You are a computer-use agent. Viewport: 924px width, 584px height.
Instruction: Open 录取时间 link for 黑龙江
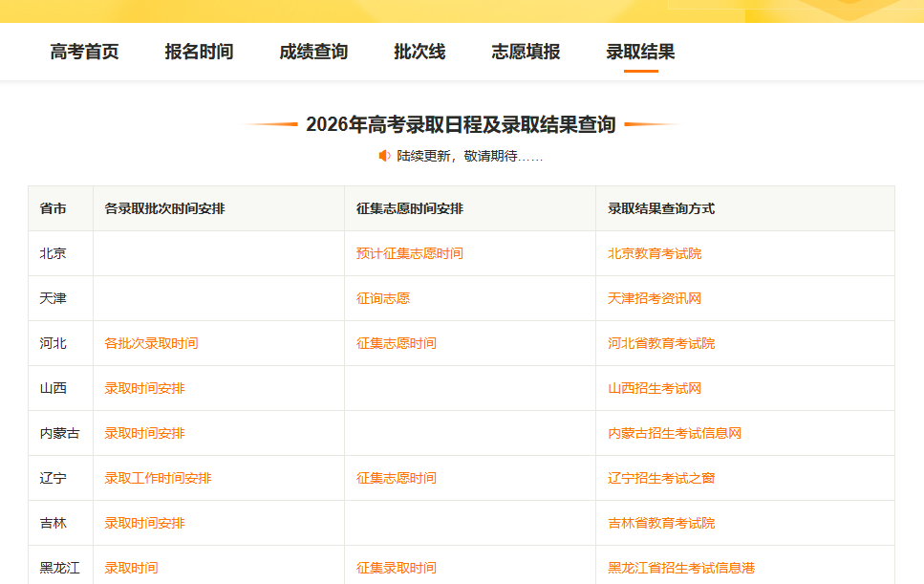[x=132, y=568]
